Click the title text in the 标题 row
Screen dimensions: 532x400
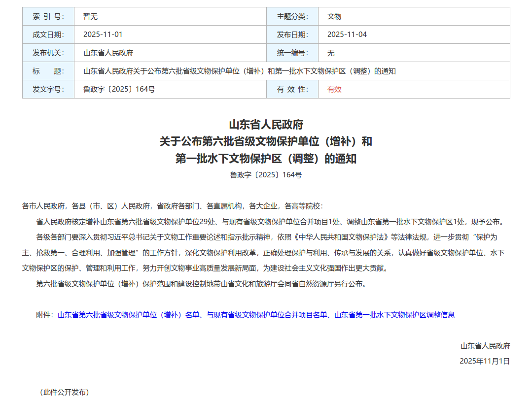point(240,71)
